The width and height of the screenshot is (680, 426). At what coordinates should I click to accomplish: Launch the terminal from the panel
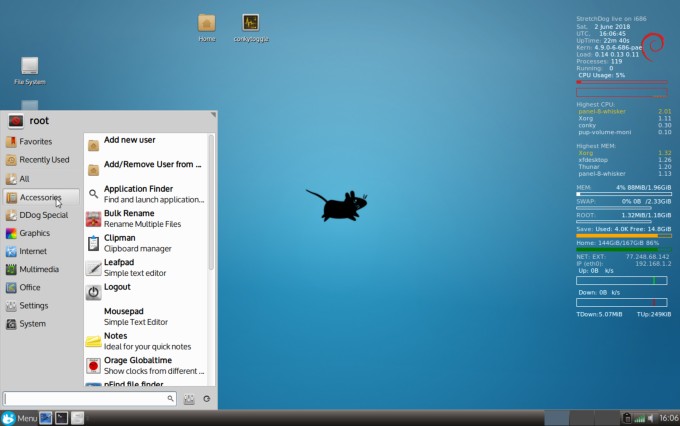[x=62, y=418]
